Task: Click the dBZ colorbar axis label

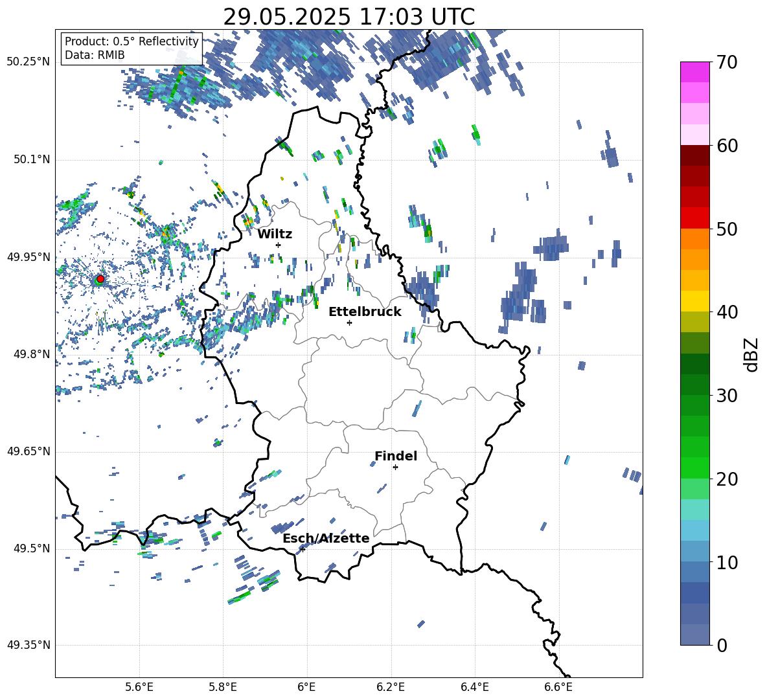Action: pos(750,354)
